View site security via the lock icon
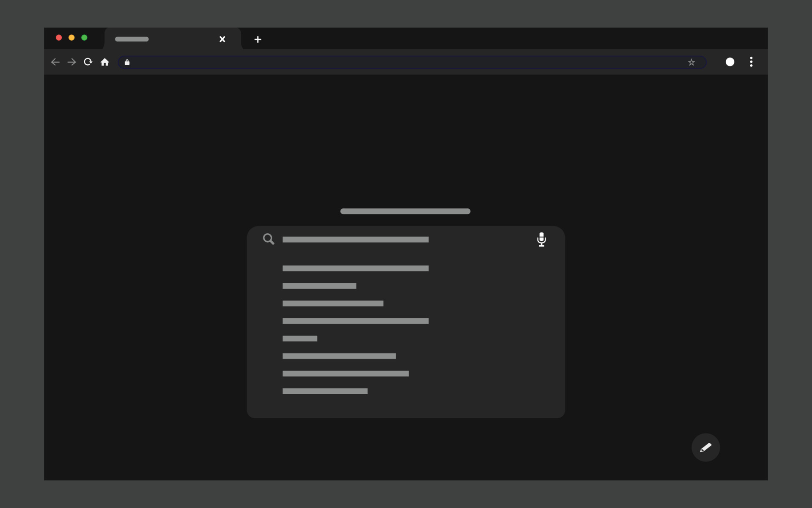This screenshot has width=812, height=508. tap(127, 62)
